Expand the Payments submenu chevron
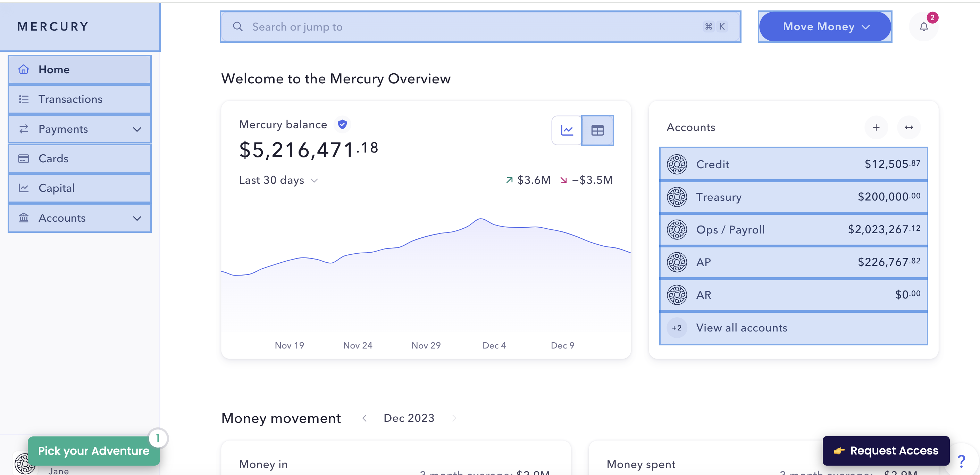Viewport: 980px width, 475px height. click(x=137, y=129)
